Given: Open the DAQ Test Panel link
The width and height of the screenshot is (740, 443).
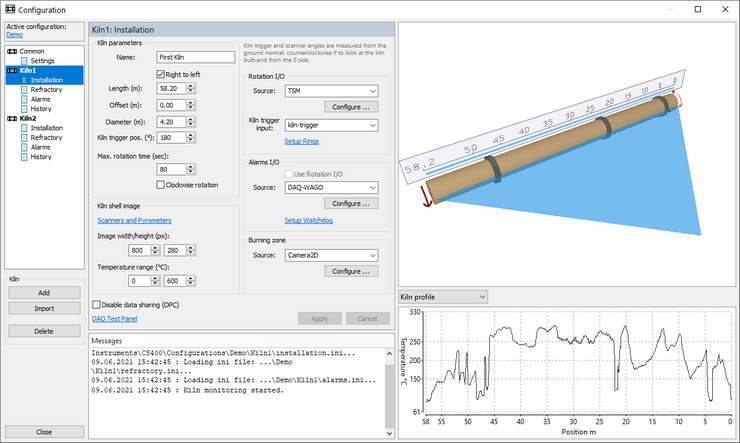Looking at the screenshot, I should pyautogui.click(x=115, y=319).
